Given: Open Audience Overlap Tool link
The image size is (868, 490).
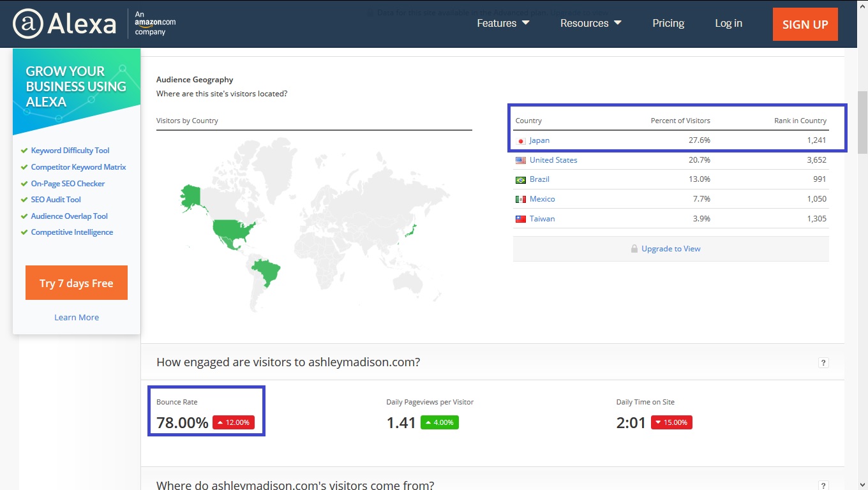Looking at the screenshot, I should click(x=70, y=216).
